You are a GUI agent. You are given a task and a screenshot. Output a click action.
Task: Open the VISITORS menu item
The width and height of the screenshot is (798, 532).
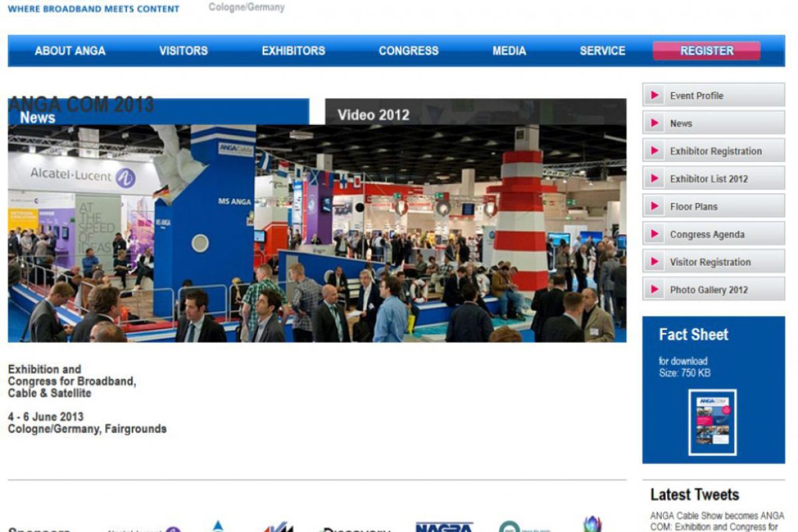coord(184,51)
